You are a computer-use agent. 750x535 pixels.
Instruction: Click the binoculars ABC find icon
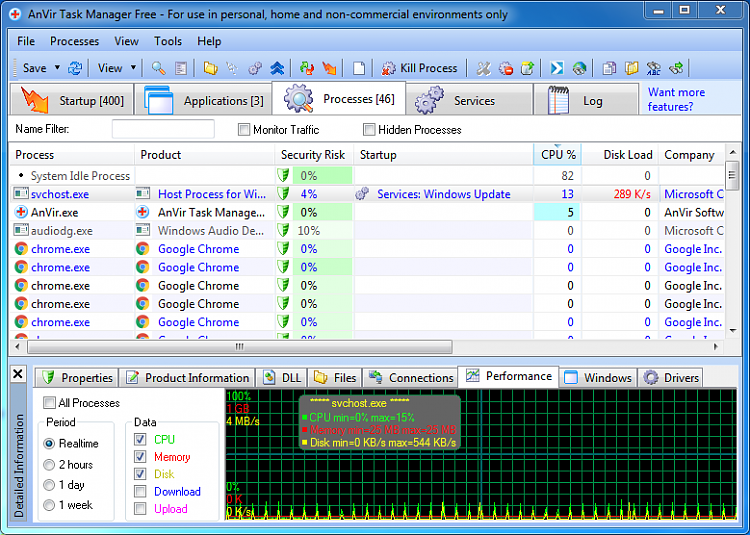click(653, 68)
